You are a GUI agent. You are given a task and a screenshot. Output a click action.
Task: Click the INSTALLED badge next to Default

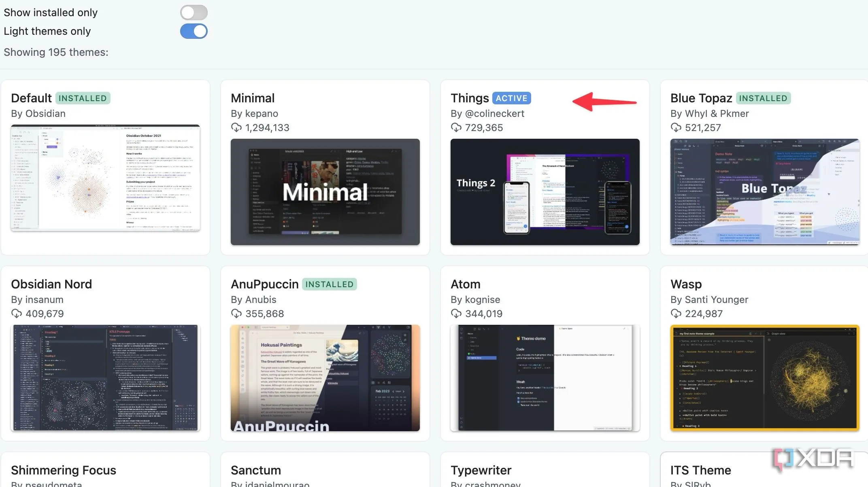83,98
